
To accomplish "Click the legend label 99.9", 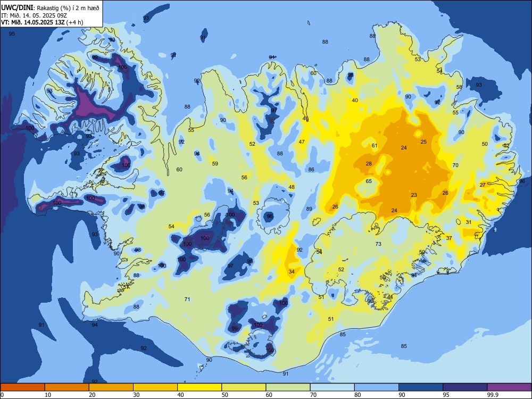I will coord(492,395).
